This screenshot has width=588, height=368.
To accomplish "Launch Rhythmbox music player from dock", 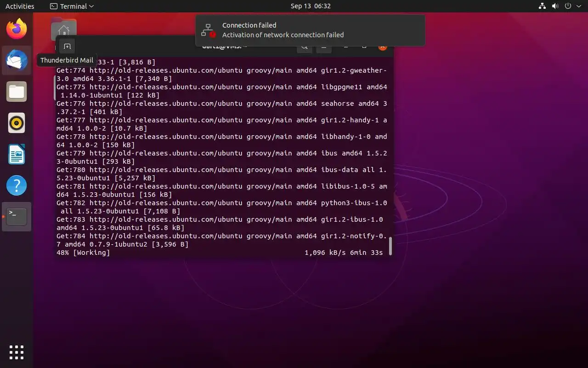I will 17,123.
